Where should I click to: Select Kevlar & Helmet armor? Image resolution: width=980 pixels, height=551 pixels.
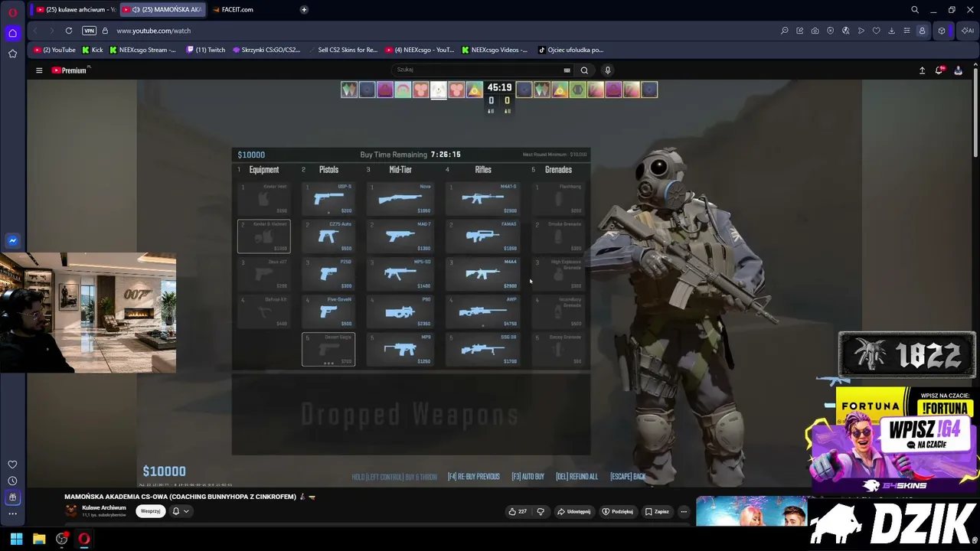pyautogui.click(x=263, y=236)
